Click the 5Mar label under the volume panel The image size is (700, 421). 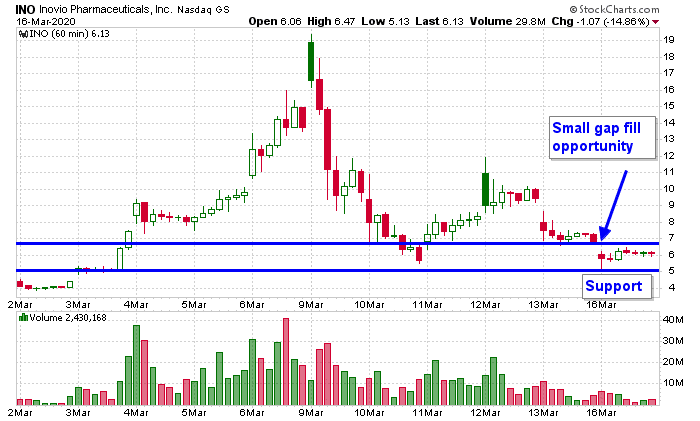pyautogui.click(x=194, y=413)
